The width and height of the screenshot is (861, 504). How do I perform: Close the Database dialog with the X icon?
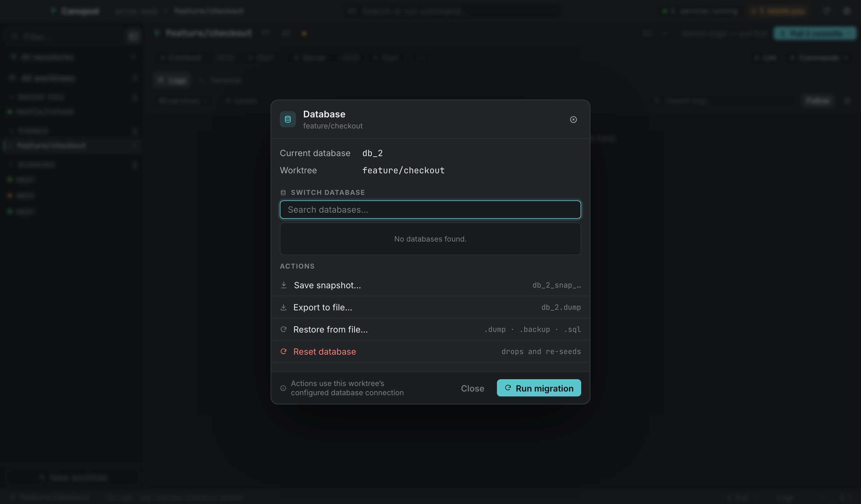573,120
